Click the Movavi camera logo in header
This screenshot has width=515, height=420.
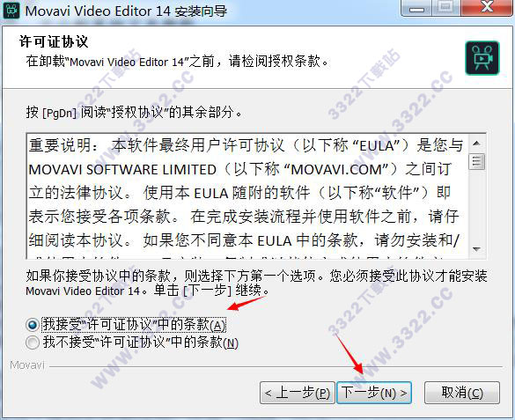[482, 58]
